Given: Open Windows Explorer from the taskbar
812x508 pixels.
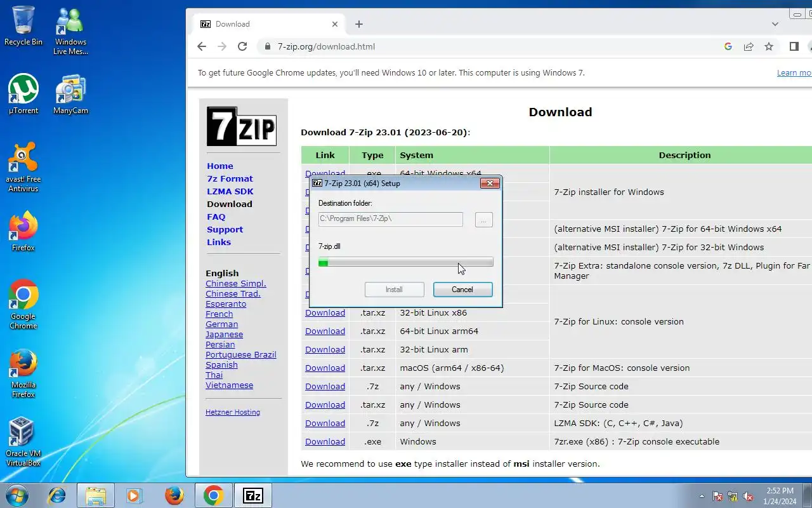Looking at the screenshot, I should (95, 495).
